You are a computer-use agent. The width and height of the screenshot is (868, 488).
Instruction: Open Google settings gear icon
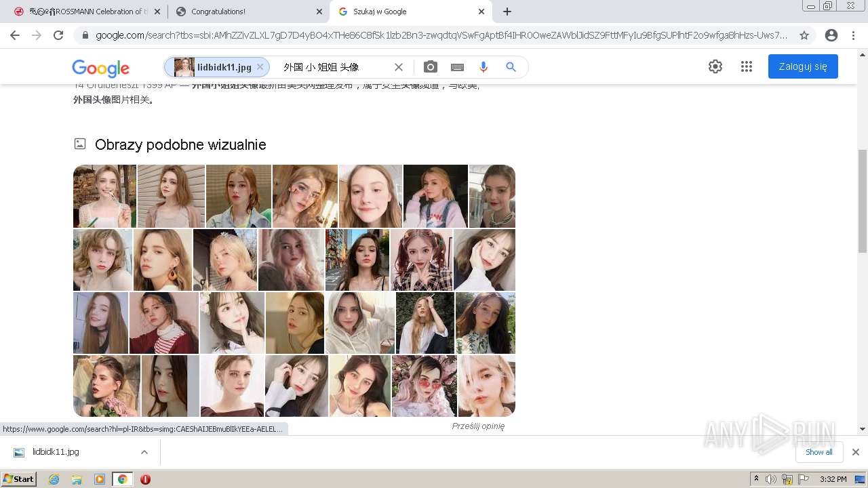[715, 66]
